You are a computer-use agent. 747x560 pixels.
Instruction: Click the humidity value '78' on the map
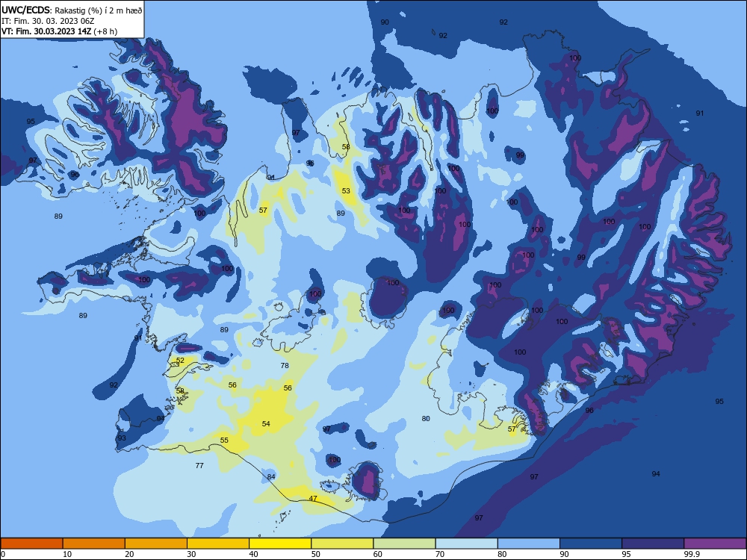[x=285, y=366]
